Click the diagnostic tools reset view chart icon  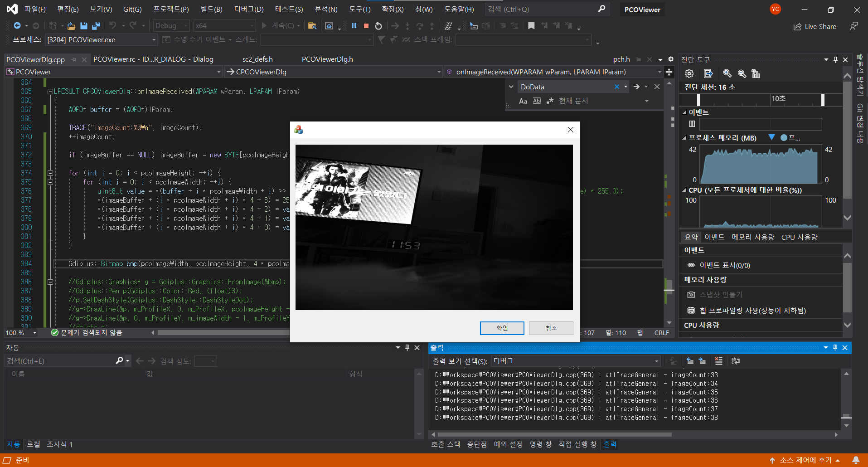click(756, 73)
